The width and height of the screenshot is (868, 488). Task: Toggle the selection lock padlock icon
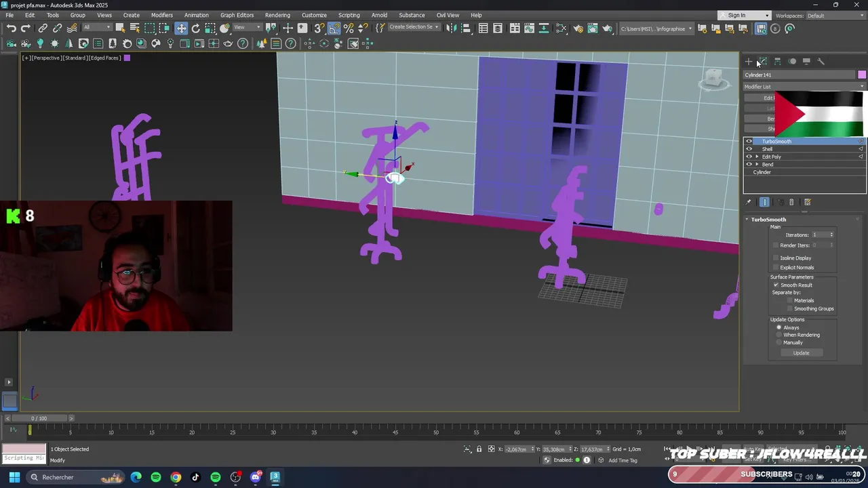click(x=479, y=449)
